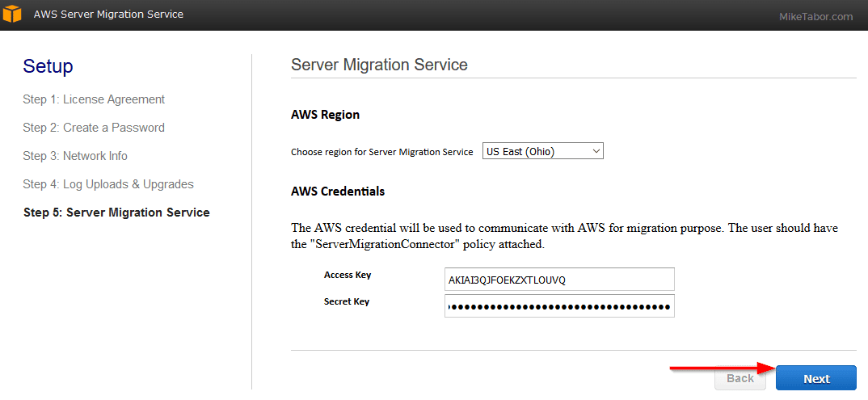Select Step 5: Server Migration Service
The height and width of the screenshot is (400, 868).
pyautogui.click(x=116, y=213)
